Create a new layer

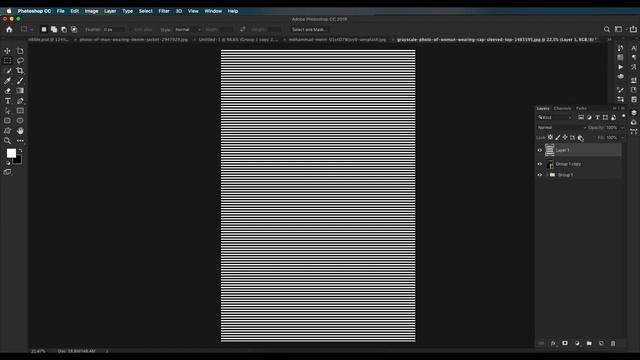[x=601, y=343]
